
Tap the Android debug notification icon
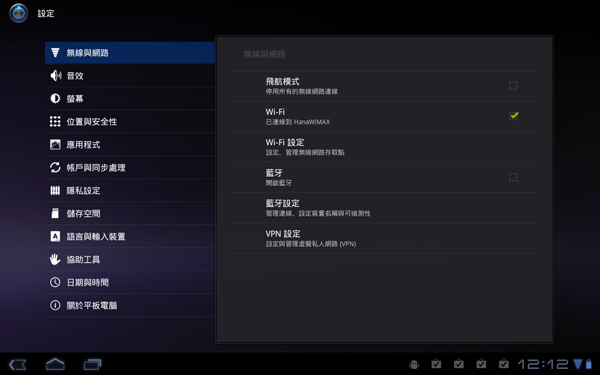pos(414,364)
